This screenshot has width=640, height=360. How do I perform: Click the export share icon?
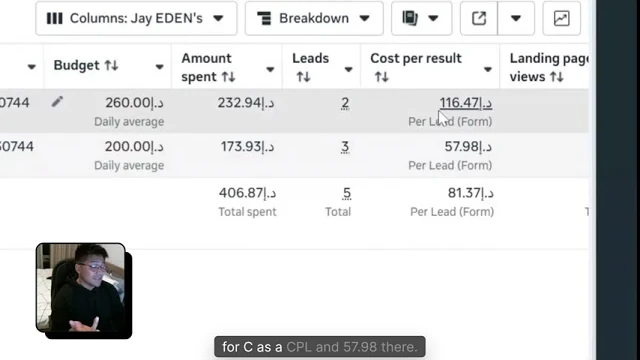(x=479, y=18)
